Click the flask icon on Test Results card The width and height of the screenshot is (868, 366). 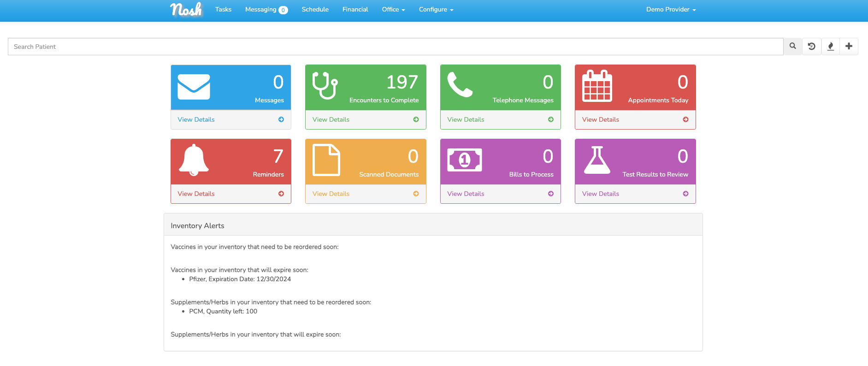click(597, 160)
